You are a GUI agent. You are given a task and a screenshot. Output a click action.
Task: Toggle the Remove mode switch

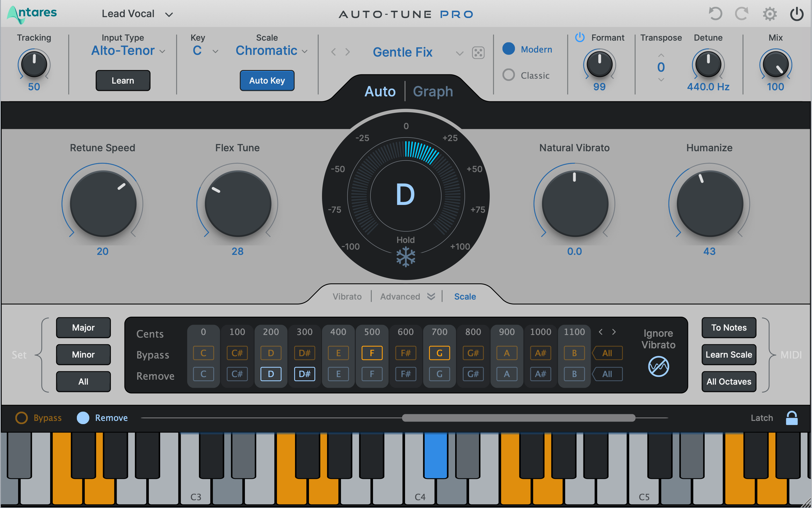84,418
